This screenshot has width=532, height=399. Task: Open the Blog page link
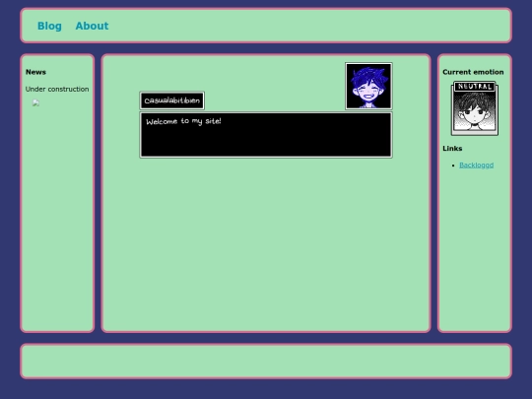coord(49,26)
